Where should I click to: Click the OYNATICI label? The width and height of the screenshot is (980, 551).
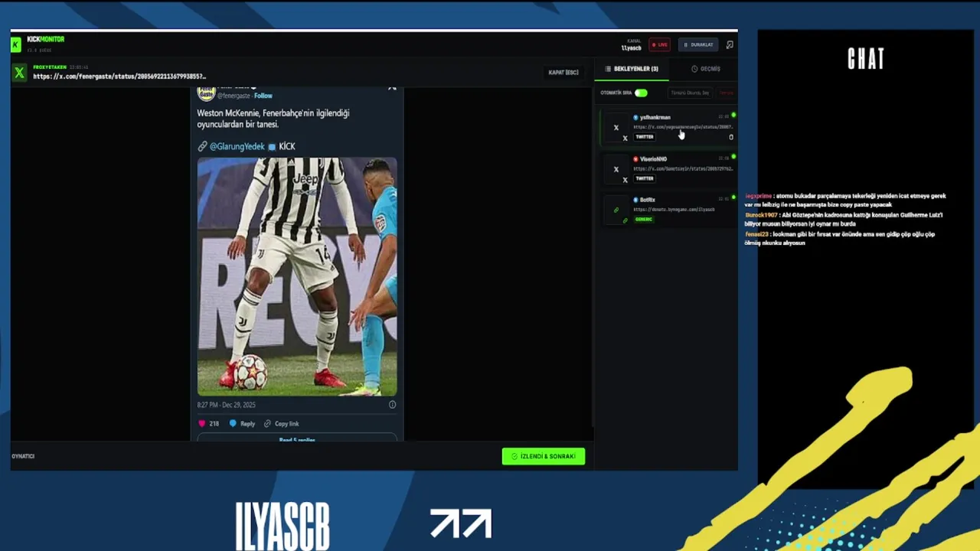tap(23, 456)
